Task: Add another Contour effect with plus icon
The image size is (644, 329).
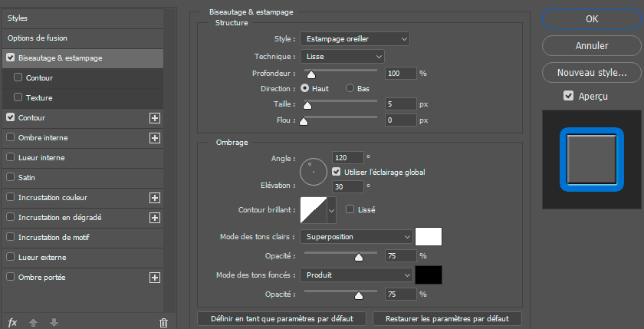Action: (154, 118)
